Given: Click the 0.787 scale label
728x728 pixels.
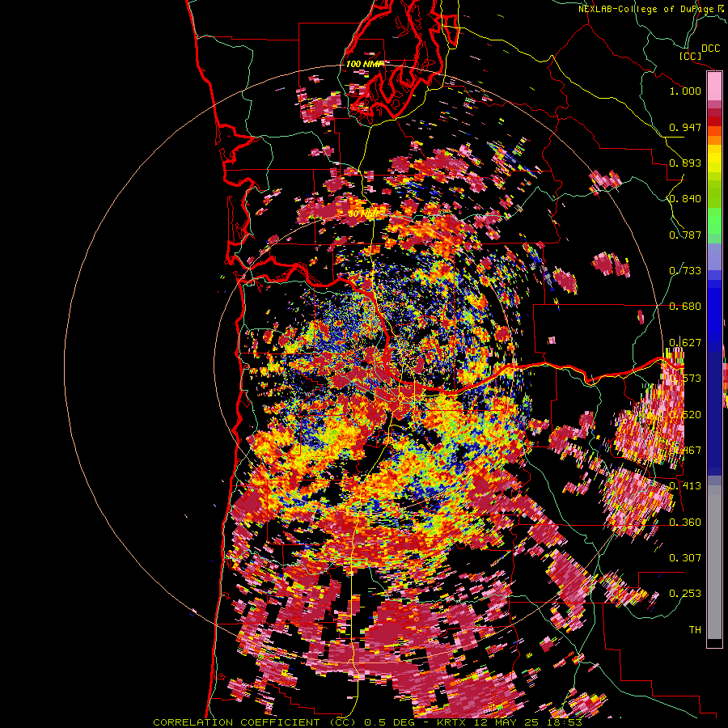Looking at the screenshot, I should click(x=685, y=235).
